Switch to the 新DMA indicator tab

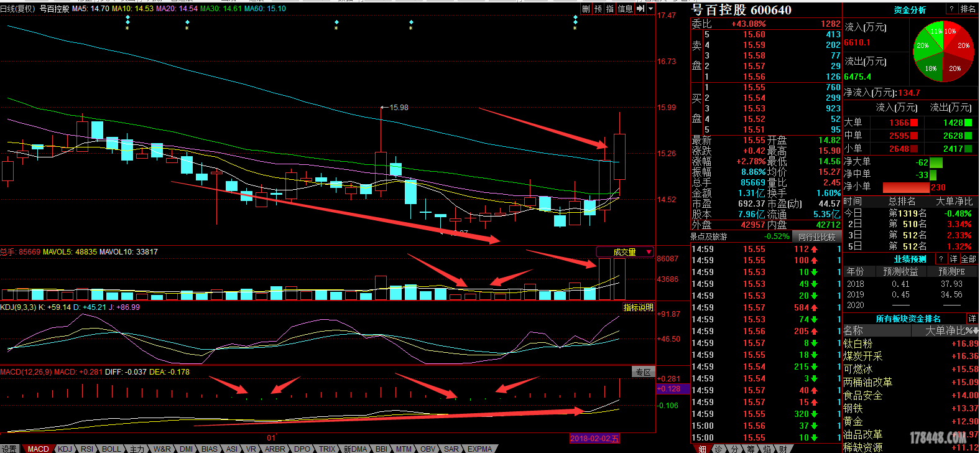point(356,449)
